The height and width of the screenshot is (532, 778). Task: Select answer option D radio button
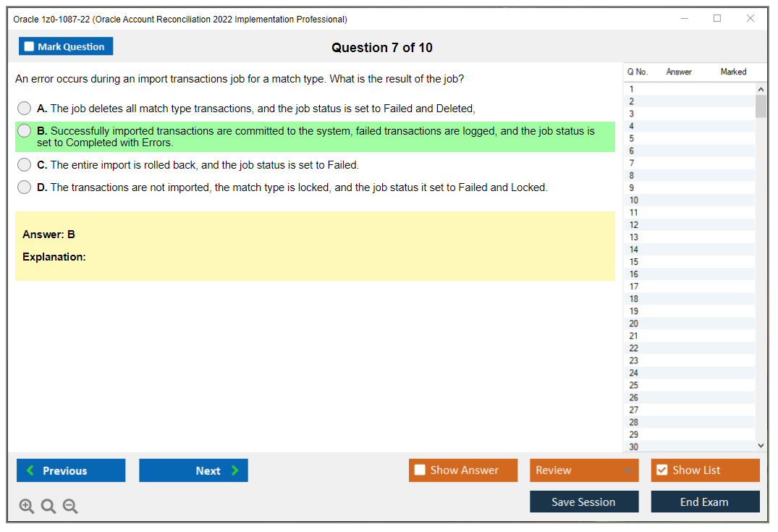point(24,187)
